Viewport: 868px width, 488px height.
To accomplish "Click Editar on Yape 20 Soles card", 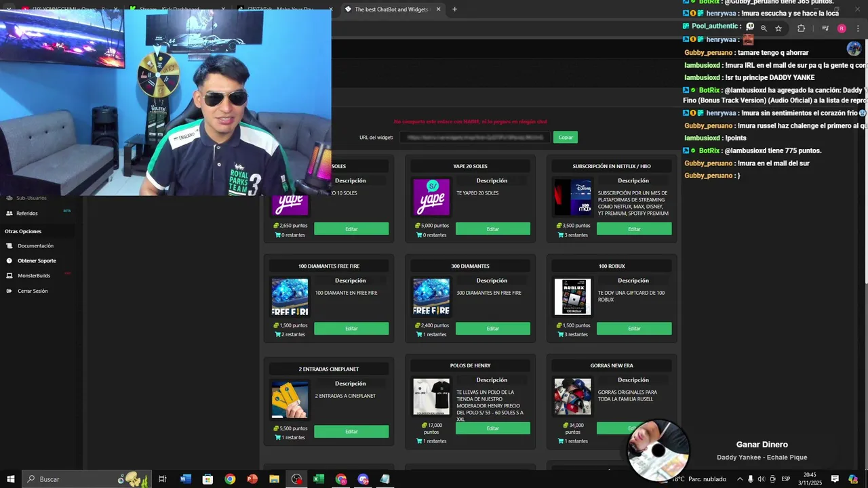I will coord(492,229).
